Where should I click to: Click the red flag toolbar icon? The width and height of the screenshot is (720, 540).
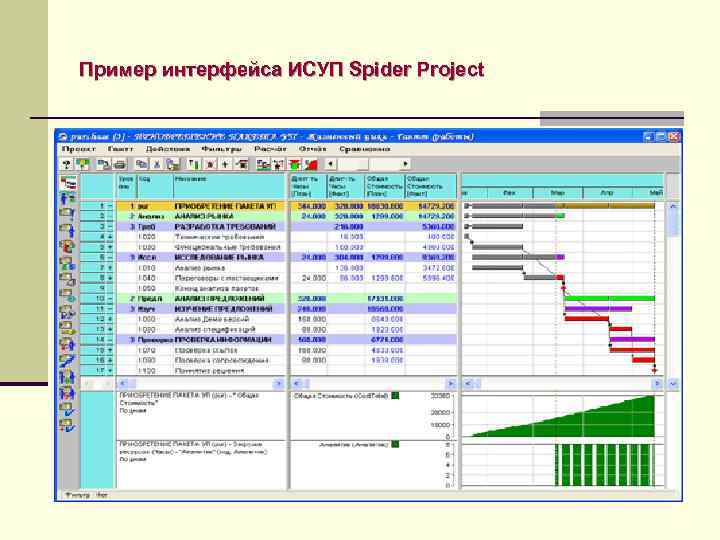311,164
